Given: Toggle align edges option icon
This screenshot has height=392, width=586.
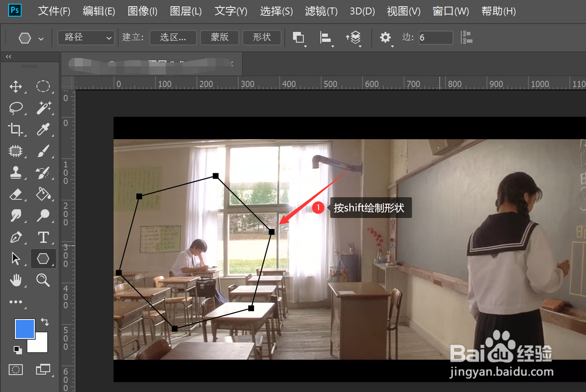Looking at the screenshot, I should (467, 37).
